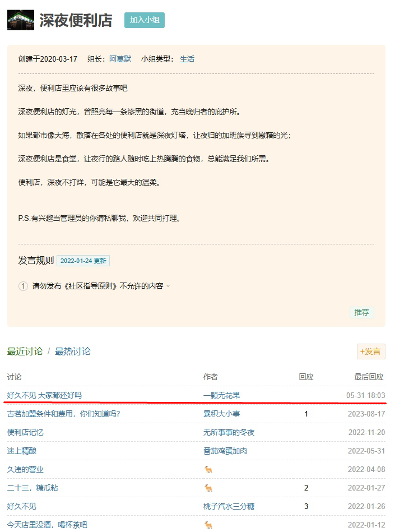Open topic 久违的营业
The image size is (395, 532).
pyautogui.click(x=25, y=470)
